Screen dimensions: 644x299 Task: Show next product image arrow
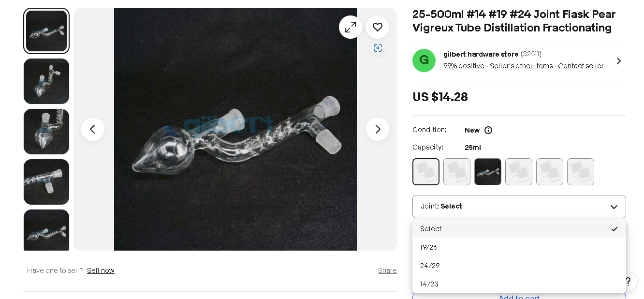(x=378, y=129)
